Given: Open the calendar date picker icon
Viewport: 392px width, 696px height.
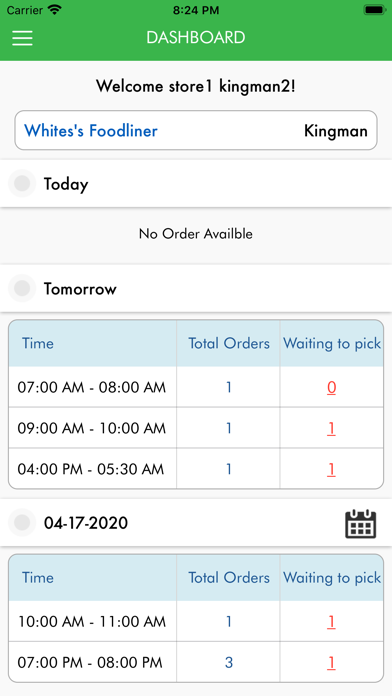Looking at the screenshot, I should pos(360,524).
